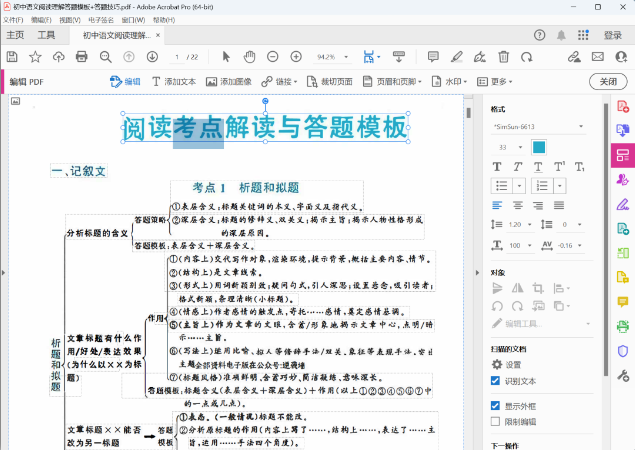This screenshot has width=635, height=450.
Task: Open the 文件(F) menu
Action: (x=13, y=20)
